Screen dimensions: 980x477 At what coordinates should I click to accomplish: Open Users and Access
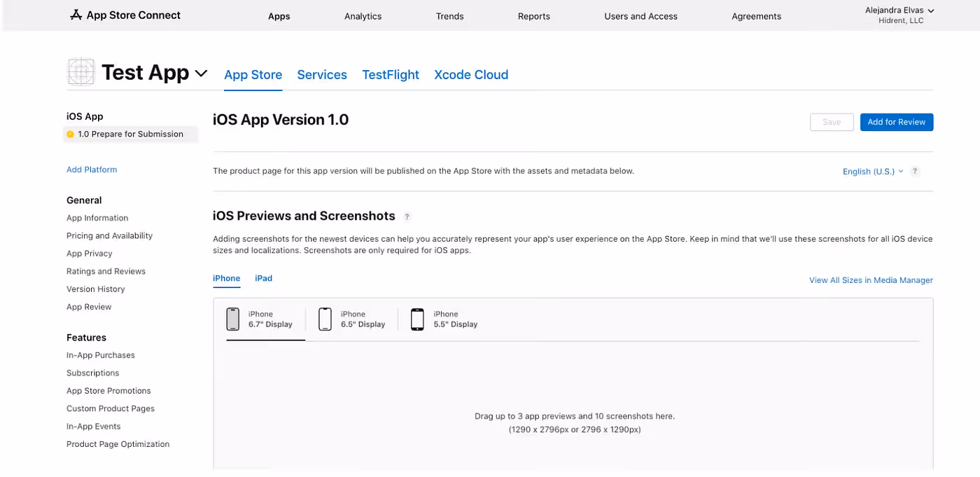click(x=641, y=16)
